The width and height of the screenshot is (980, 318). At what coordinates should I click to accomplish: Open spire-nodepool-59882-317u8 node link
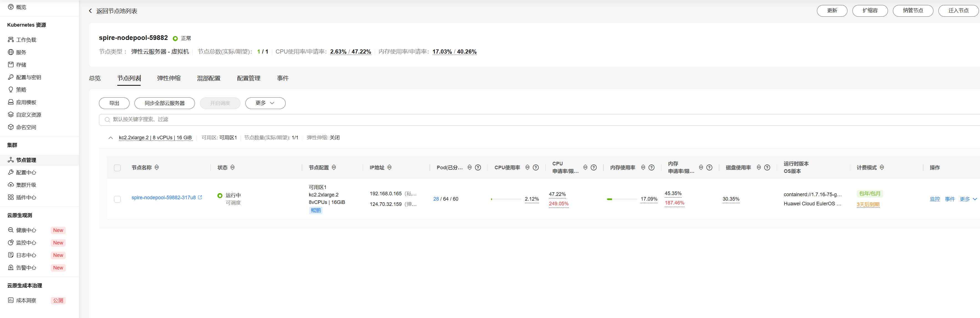pyautogui.click(x=163, y=198)
